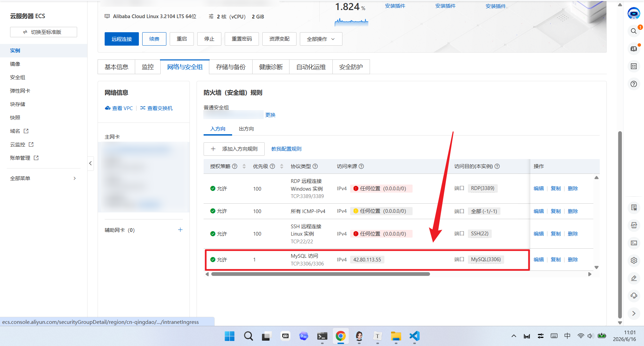Open the help question mark in right toolbar
The height and width of the screenshot is (346, 644).
pos(634,84)
